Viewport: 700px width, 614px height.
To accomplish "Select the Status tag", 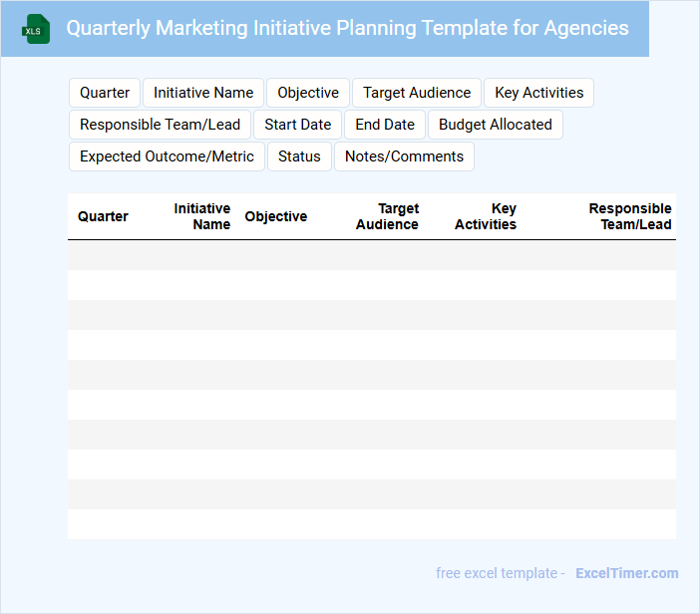I will tap(299, 156).
